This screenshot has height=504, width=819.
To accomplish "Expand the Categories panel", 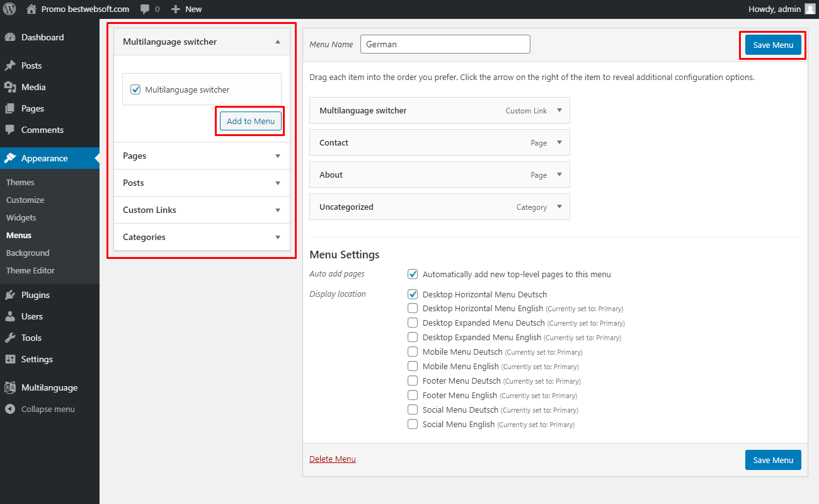I will (x=278, y=238).
